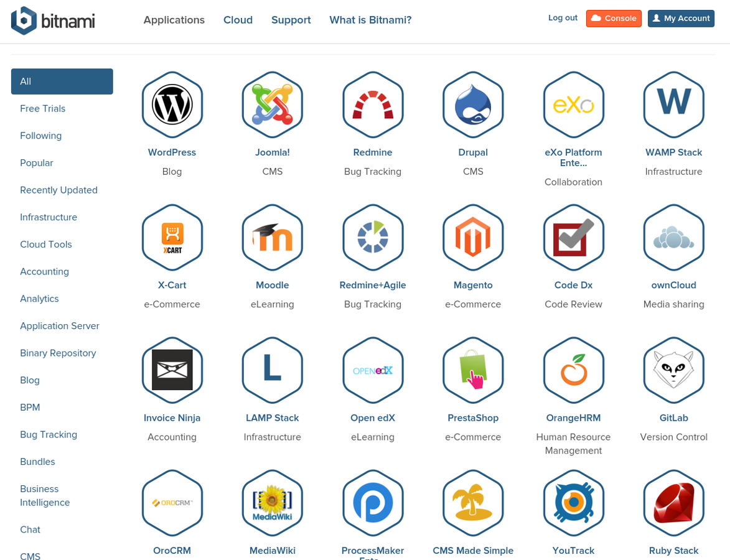Select the Open edX icon
Viewport: 730px width, 560px height.
[373, 370]
